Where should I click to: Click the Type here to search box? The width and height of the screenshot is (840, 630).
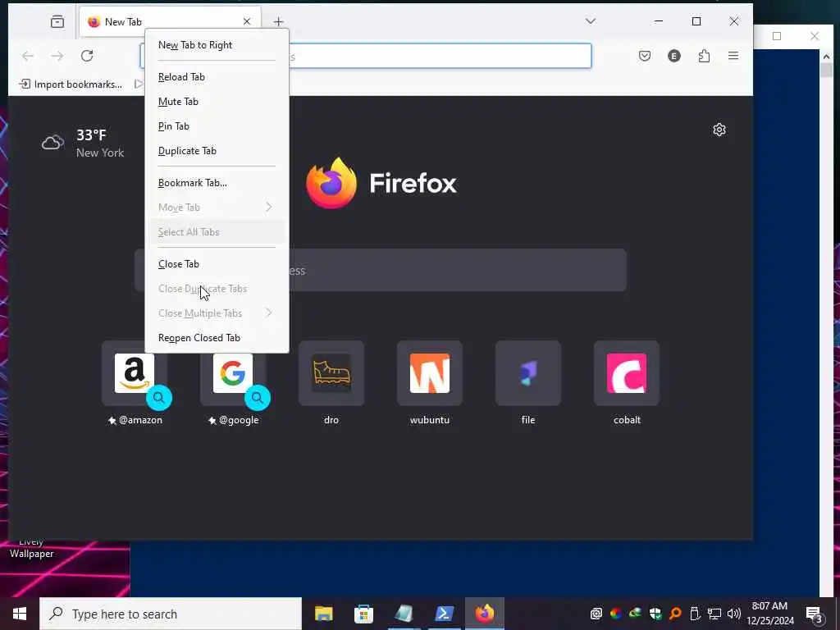click(171, 614)
